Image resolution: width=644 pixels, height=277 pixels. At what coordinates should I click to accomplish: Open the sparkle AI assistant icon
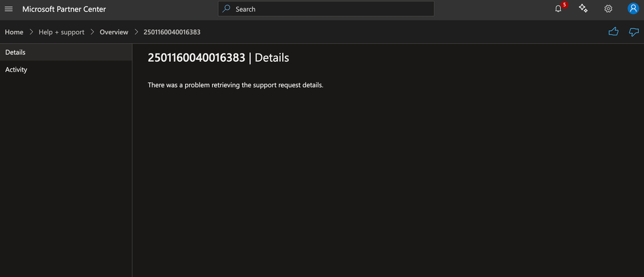(583, 8)
